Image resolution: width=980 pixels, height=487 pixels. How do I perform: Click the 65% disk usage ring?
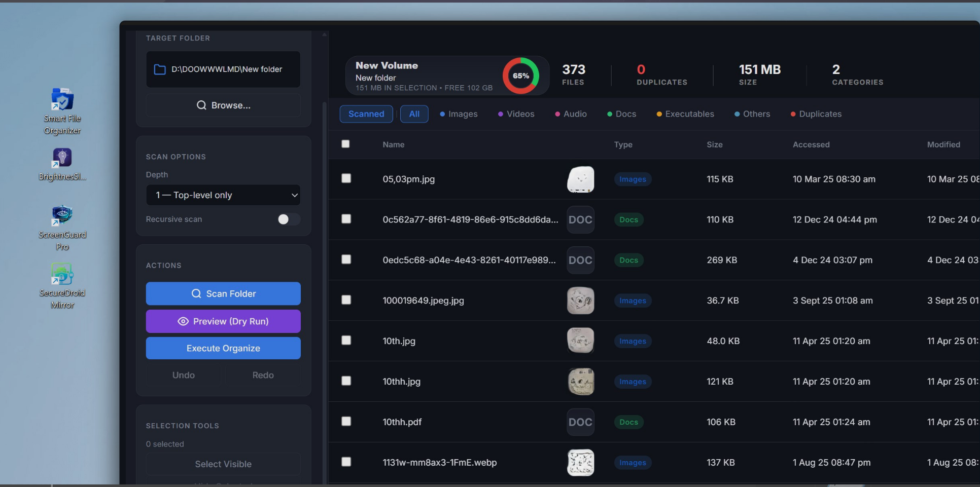point(520,76)
